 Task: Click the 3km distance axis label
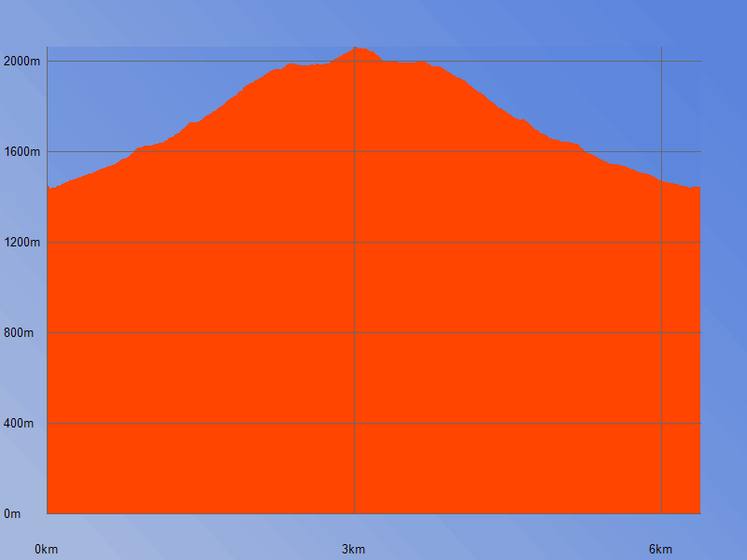pyautogui.click(x=354, y=550)
